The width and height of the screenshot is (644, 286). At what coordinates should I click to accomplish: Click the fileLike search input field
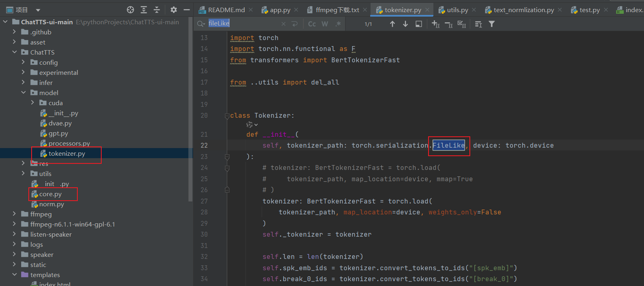[243, 24]
